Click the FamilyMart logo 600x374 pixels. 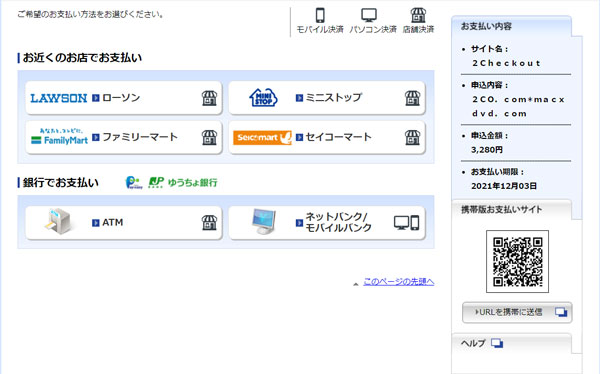coord(59,137)
